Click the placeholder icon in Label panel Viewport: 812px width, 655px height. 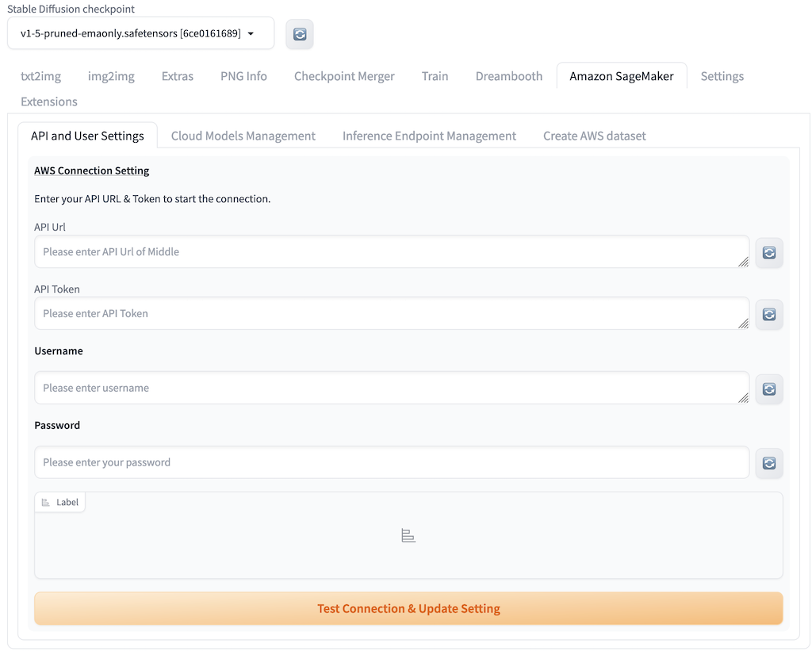[x=408, y=536]
